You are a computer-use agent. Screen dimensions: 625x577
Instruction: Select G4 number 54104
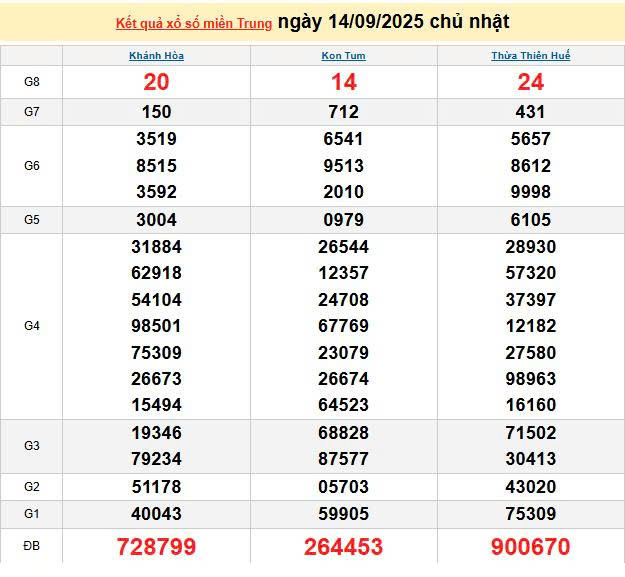(x=156, y=300)
